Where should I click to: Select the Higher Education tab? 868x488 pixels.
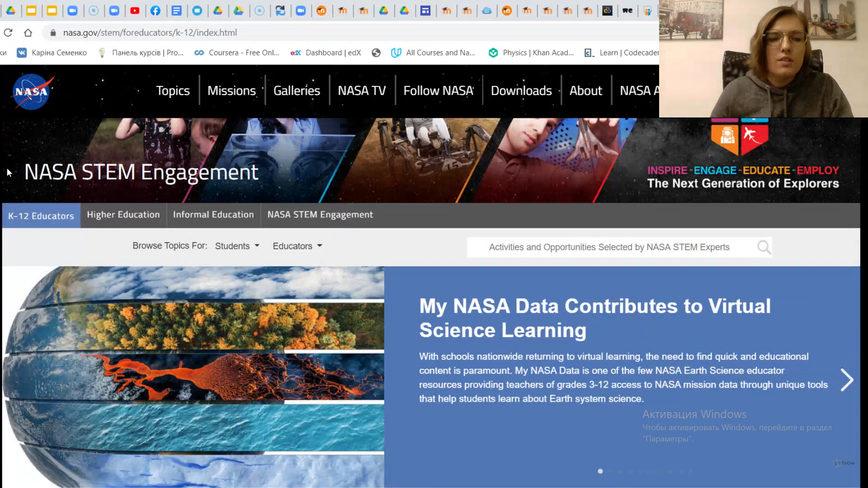(x=123, y=215)
